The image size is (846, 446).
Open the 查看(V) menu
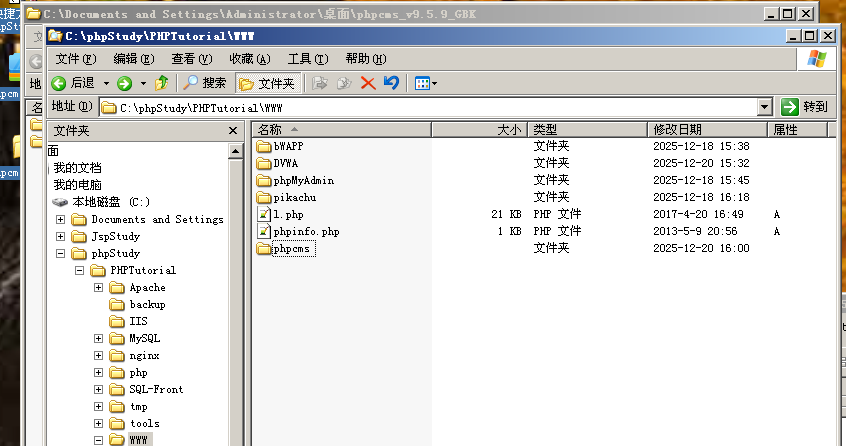192,59
